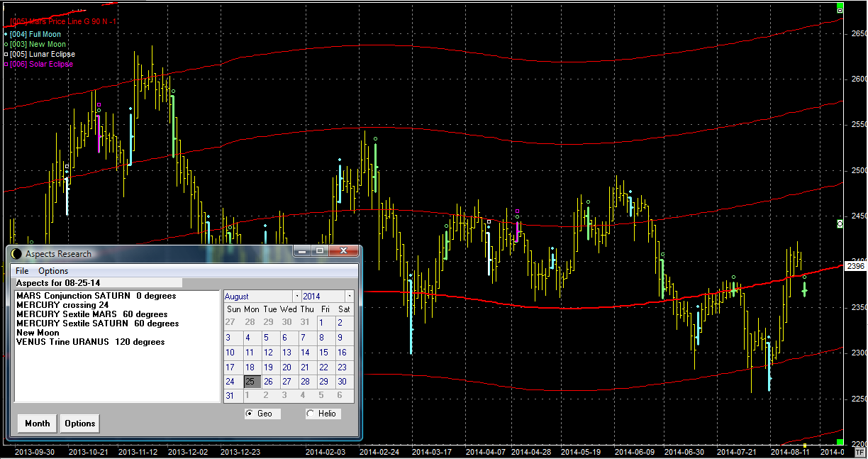Click the green square at chart bottom-right corner
The image size is (868, 459).
coord(840,443)
